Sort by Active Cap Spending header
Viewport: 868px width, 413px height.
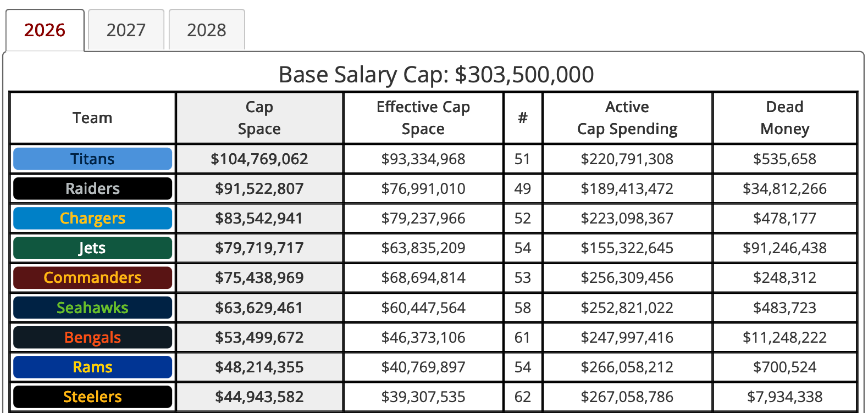coord(627,118)
